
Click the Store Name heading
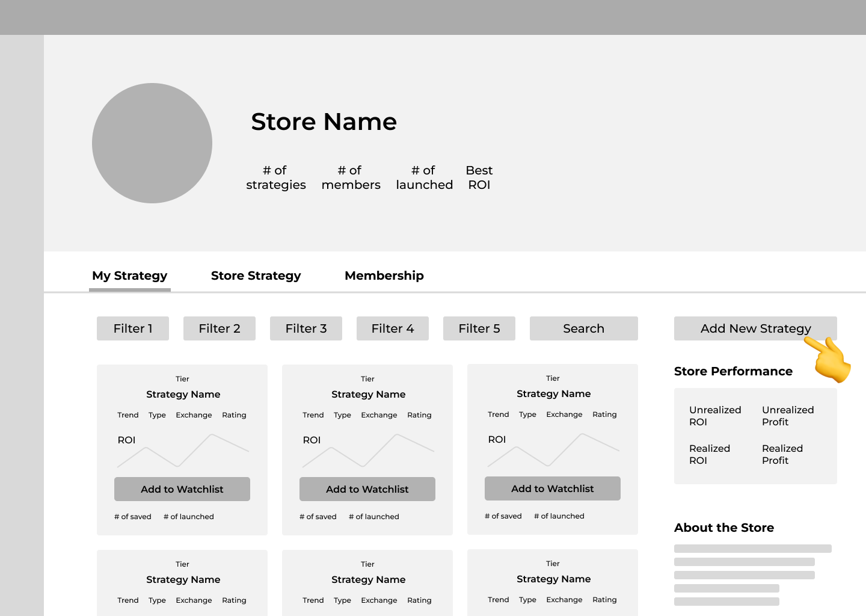tap(324, 122)
